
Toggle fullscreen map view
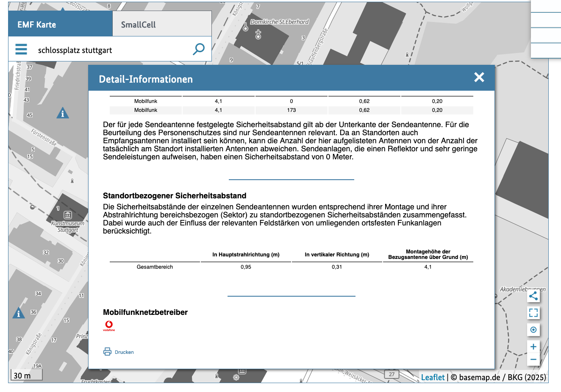[533, 313]
